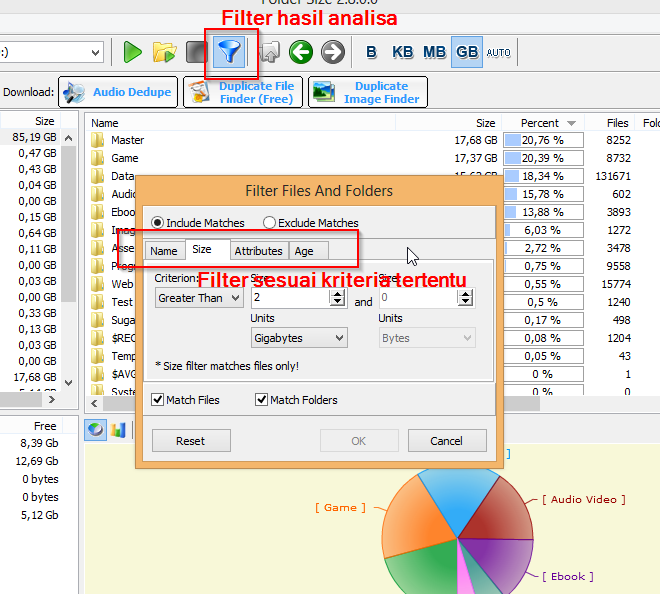Switch size display to MB

(435, 52)
